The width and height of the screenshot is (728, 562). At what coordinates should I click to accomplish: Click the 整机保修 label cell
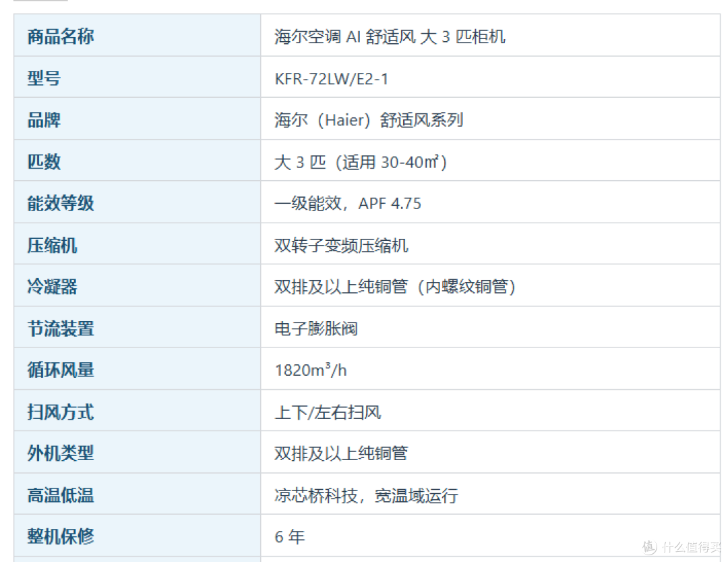point(137,536)
